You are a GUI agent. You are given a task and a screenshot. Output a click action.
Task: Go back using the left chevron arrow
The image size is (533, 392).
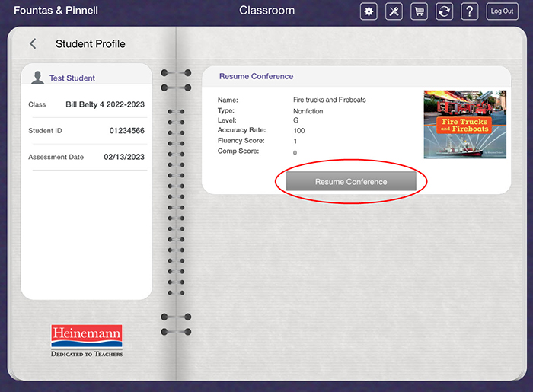point(33,44)
